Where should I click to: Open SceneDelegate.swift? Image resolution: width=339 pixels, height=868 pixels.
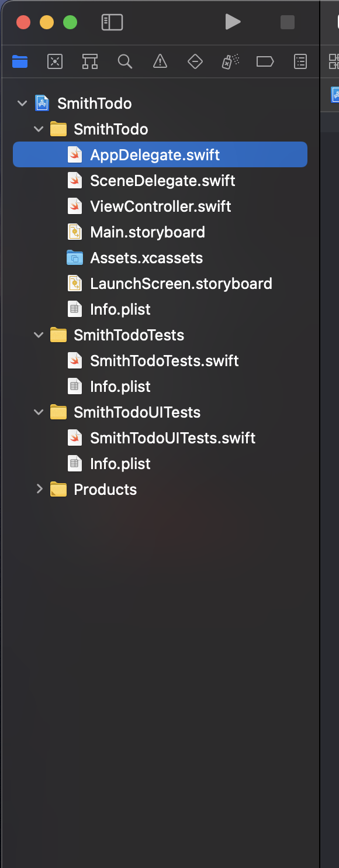[162, 181]
